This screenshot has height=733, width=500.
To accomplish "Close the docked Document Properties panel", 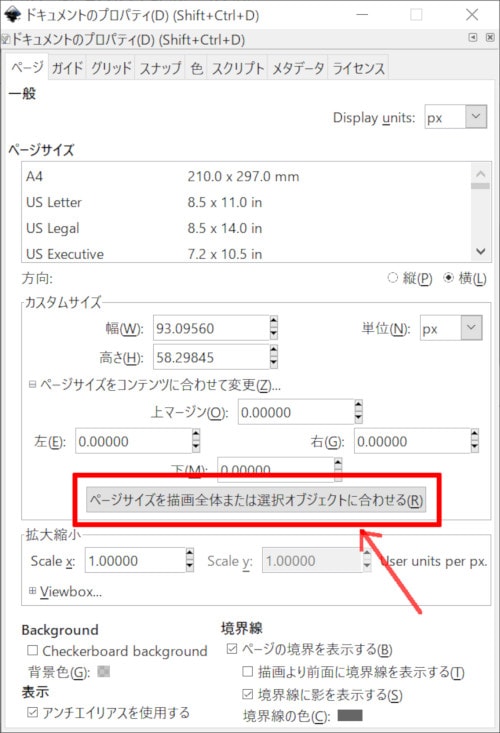I will [x=490, y=37].
